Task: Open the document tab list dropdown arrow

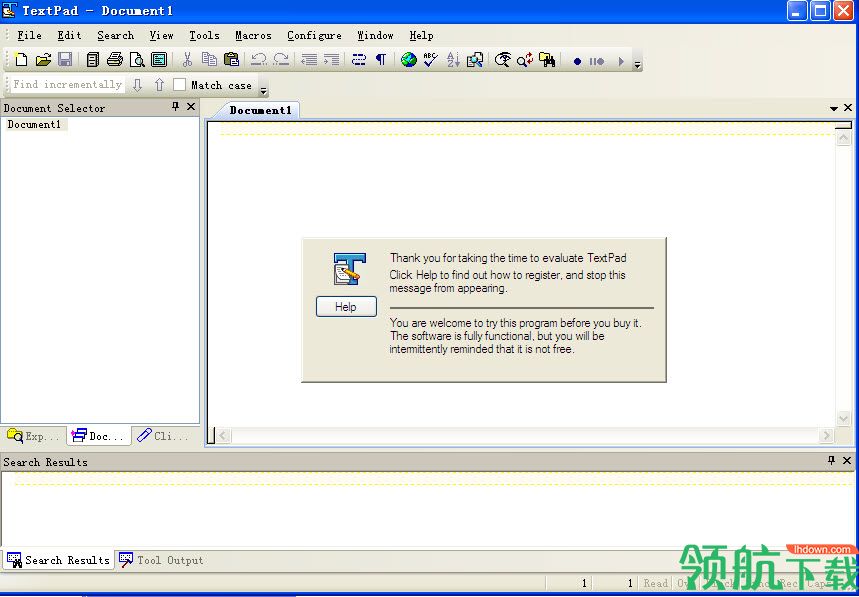Action: point(834,108)
